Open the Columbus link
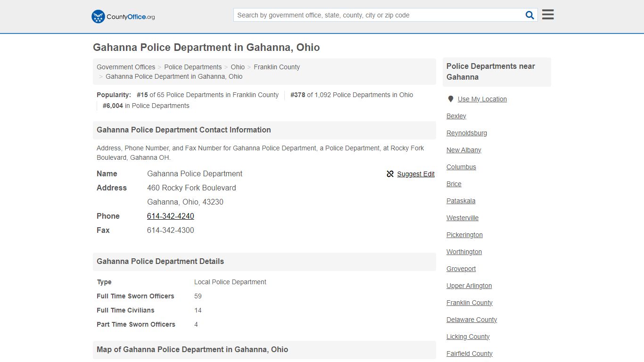 pyautogui.click(x=461, y=167)
